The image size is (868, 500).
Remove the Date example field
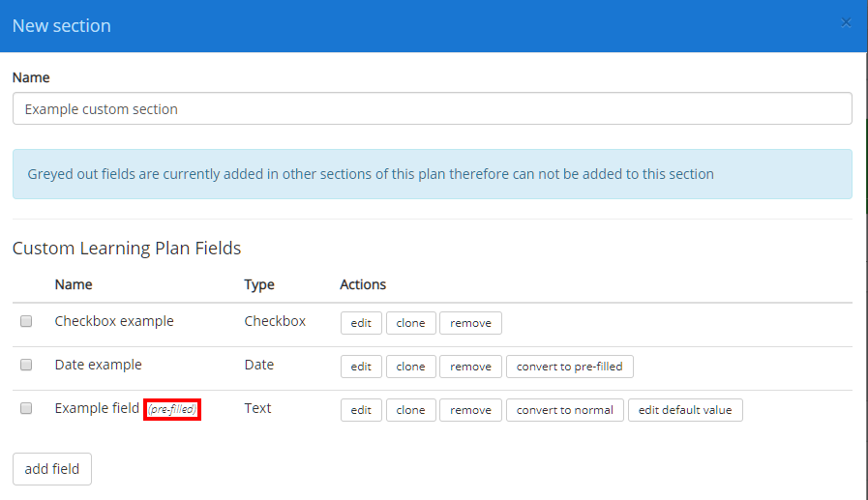point(470,367)
